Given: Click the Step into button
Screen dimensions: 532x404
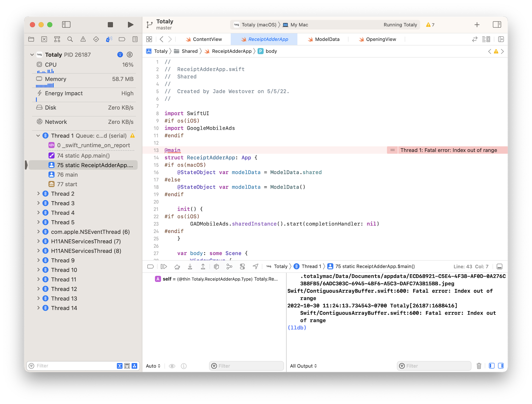Looking at the screenshot, I should (x=190, y=267).
